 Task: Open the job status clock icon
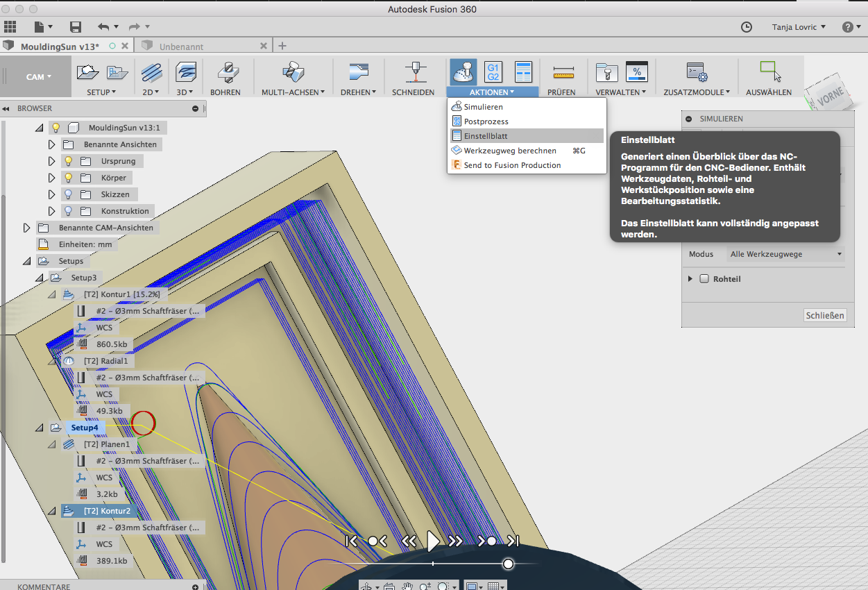(747, 27)
